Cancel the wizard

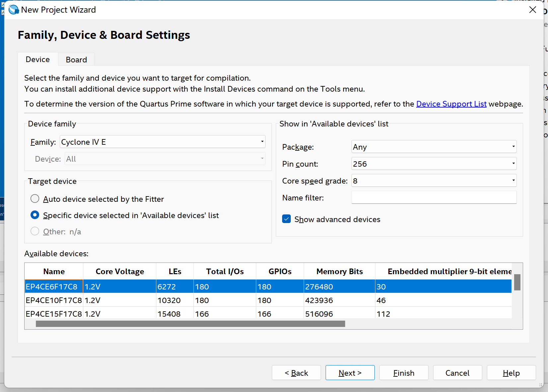pos(458,373)
